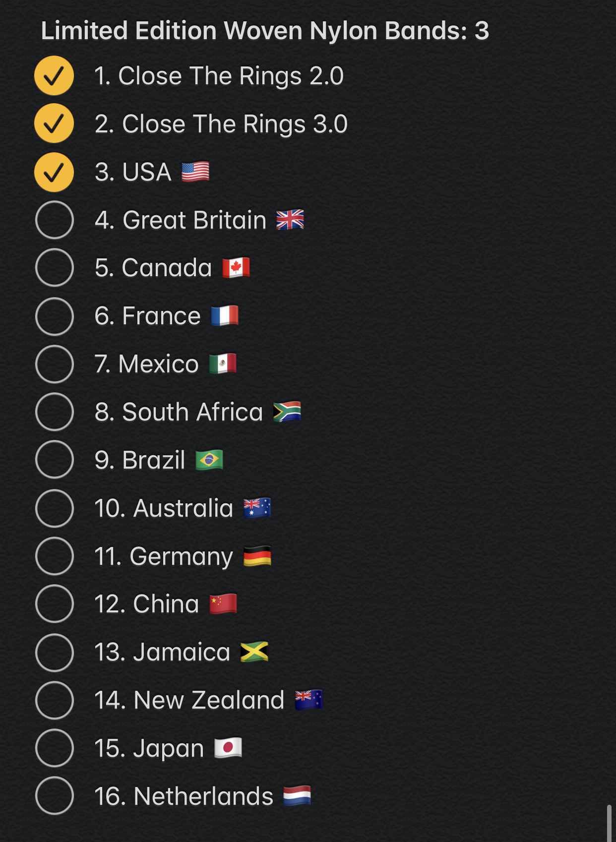Tick the Brazil checklist circle

click(54, 460)
